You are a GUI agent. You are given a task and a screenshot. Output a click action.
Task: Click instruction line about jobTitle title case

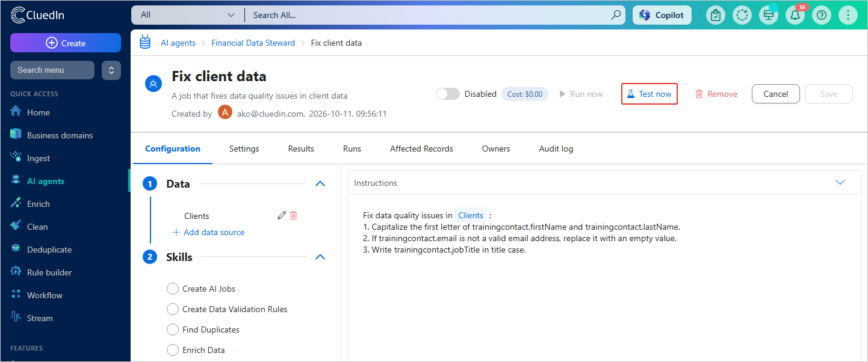pyautogui.click(x=444, y=250)
